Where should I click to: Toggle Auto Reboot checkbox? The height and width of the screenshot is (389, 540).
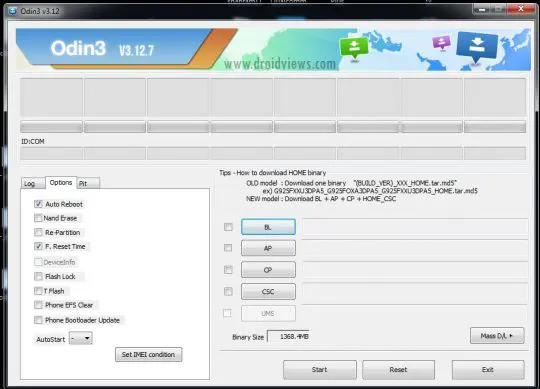pyautogui.click(x=38, y=204)
